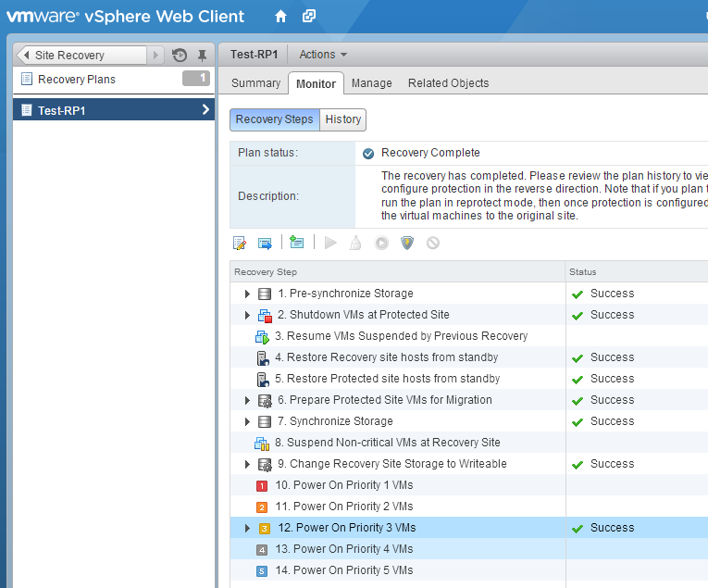Click the add step icon with green plus
Viewport: 708px width, 588px height.
pos(296,243)
